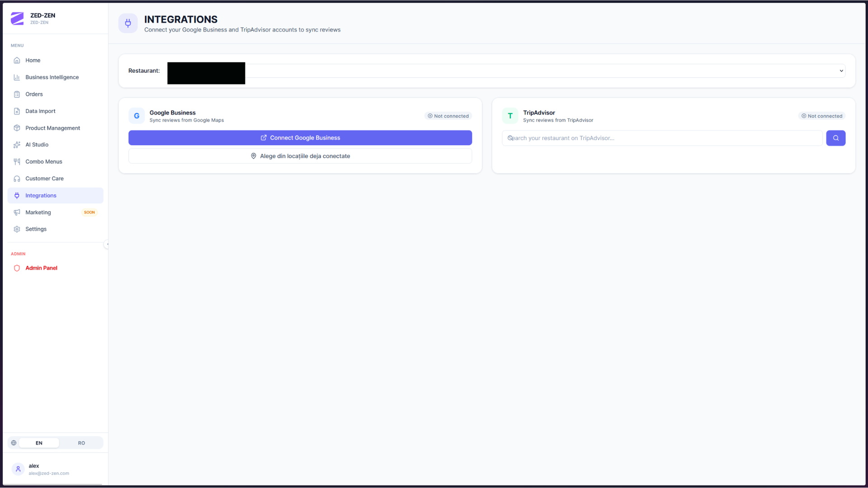The height and width of the screenshot is (488, 868).
Task: Open Customer Care menu item
Action: pos(55,178)
